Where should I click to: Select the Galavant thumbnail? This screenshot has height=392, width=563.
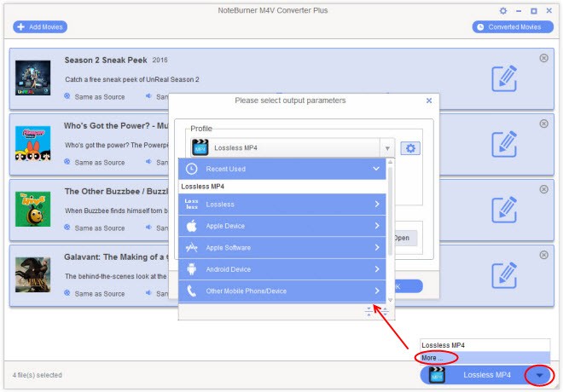click(32, 274)
